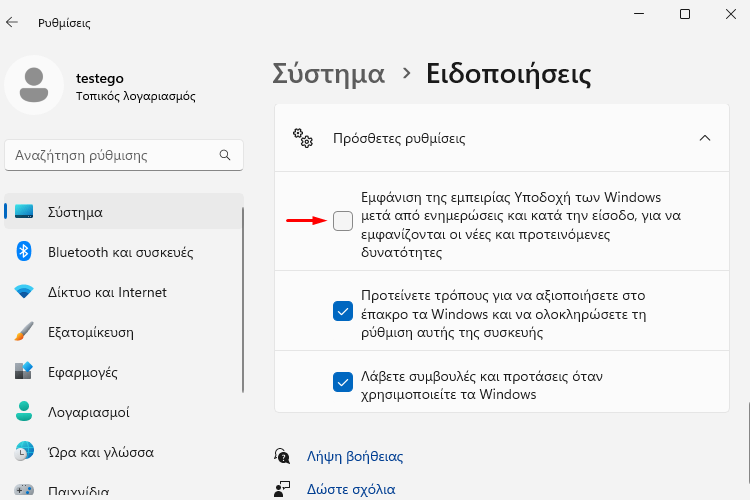This screenshot has width=750, height=500.
Task: Click the help icon beside Λήψη βοήθειας
Action: pyautogui.click(x=282, y=456)
